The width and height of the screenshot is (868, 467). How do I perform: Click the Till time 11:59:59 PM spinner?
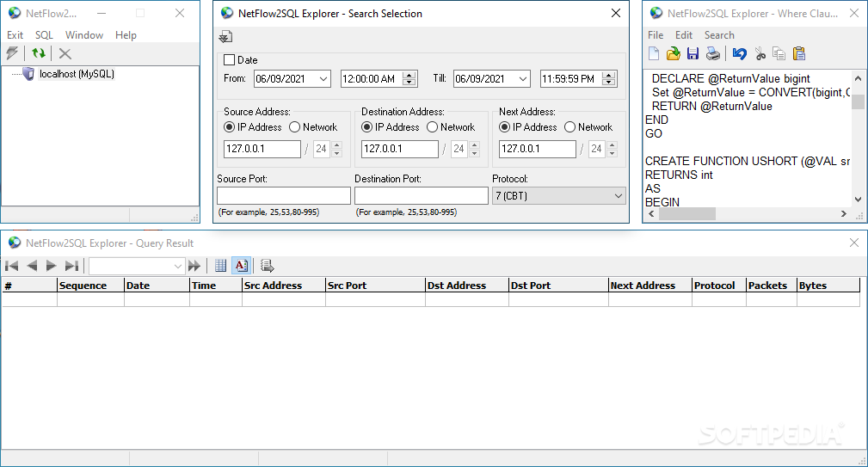tap(609, 79)
